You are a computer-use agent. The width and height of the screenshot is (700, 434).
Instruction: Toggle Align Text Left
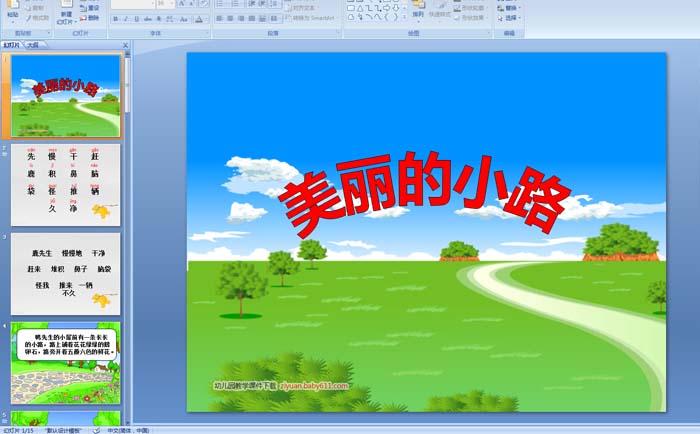(219, 19)
